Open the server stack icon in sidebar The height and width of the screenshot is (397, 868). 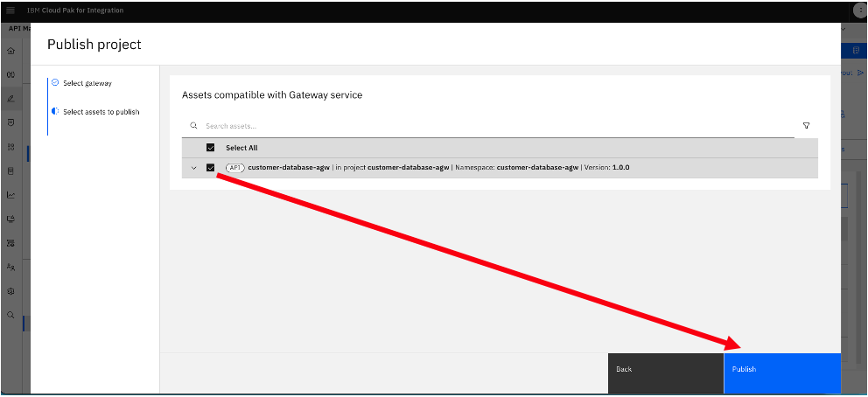click(10, 243)
